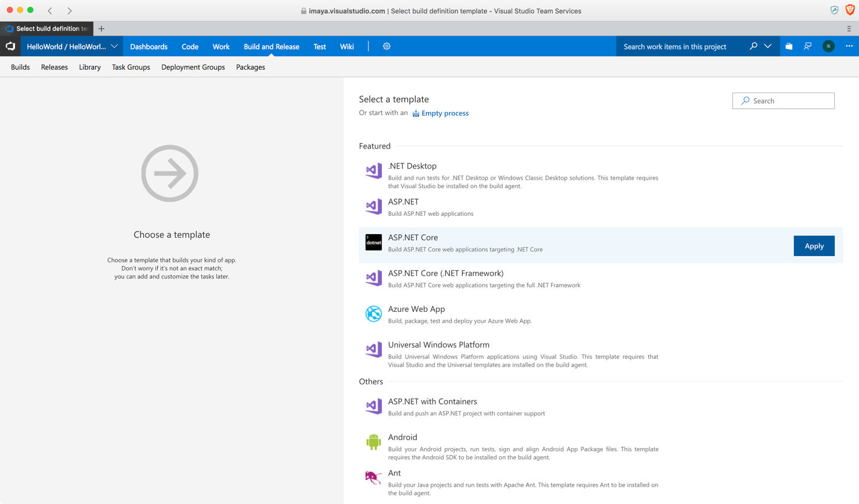Select the ASP.NET with Containers template icon

click(374, 406)
